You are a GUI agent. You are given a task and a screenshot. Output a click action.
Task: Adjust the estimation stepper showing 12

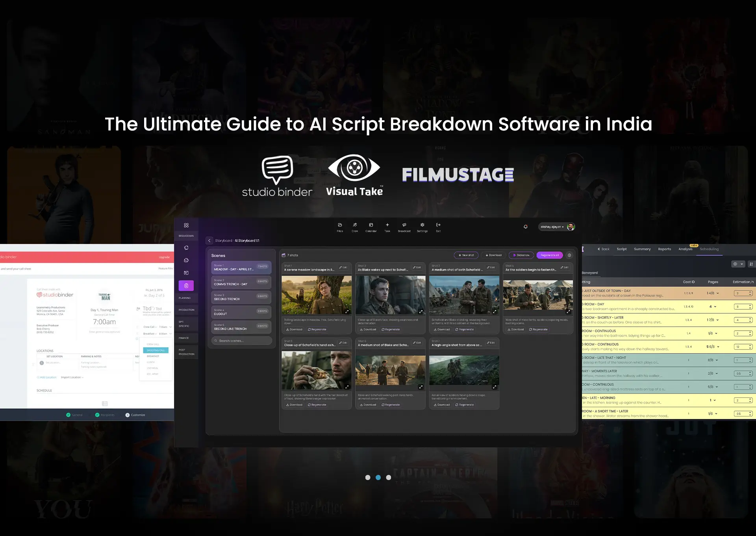(x=743, y=347)
